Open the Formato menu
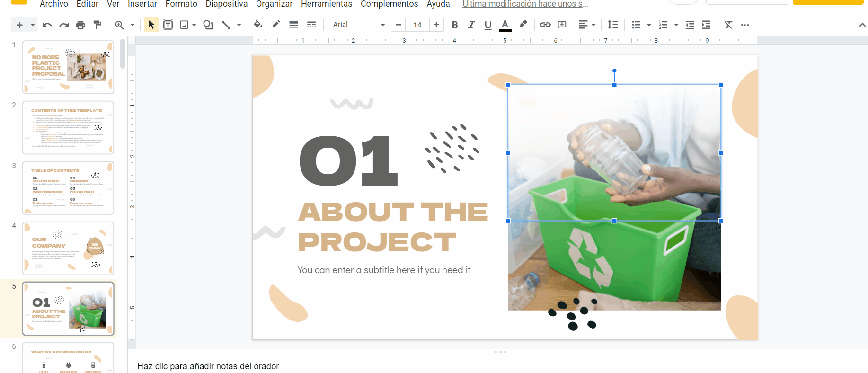The width and height of the screenshot is (868, 373). (181, 4)
